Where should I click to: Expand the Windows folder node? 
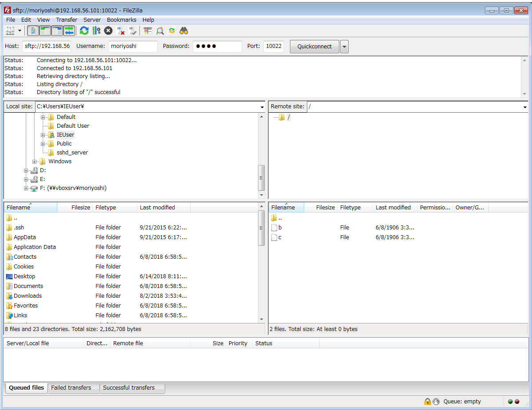34,162
